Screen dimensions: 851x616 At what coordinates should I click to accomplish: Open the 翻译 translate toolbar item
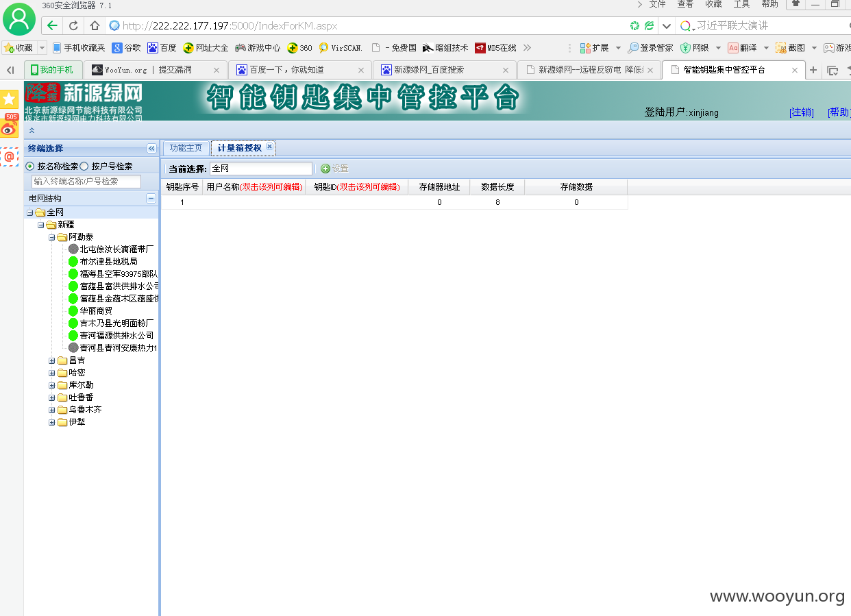click(742, 48)
